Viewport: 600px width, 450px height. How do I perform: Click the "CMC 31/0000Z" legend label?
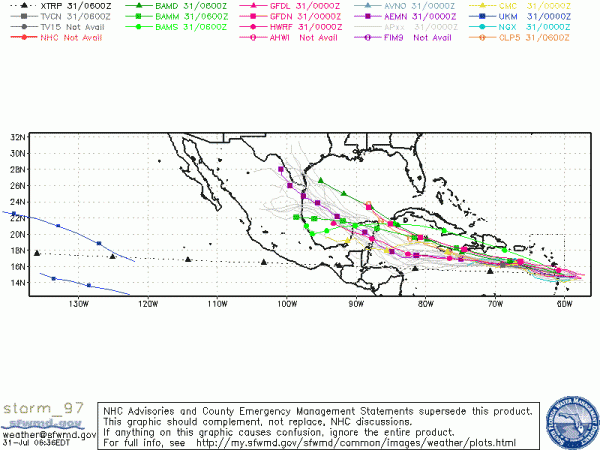coord(535,6)
